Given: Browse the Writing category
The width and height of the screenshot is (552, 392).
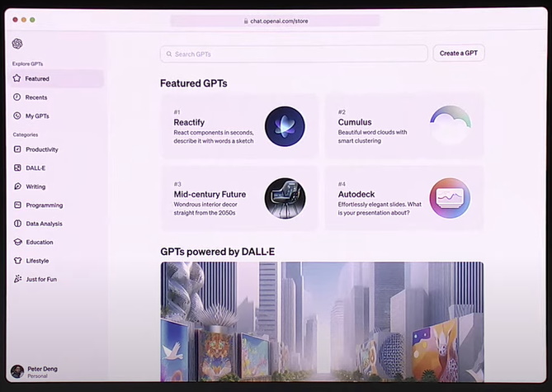Looking at the screenshot, I should tap(35, 187).
